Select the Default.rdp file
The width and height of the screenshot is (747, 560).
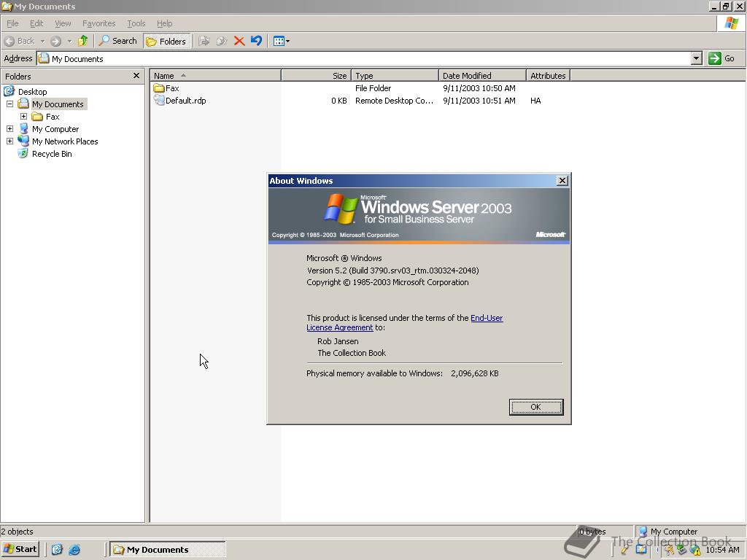pyautogui.click(x=180, y=101)
